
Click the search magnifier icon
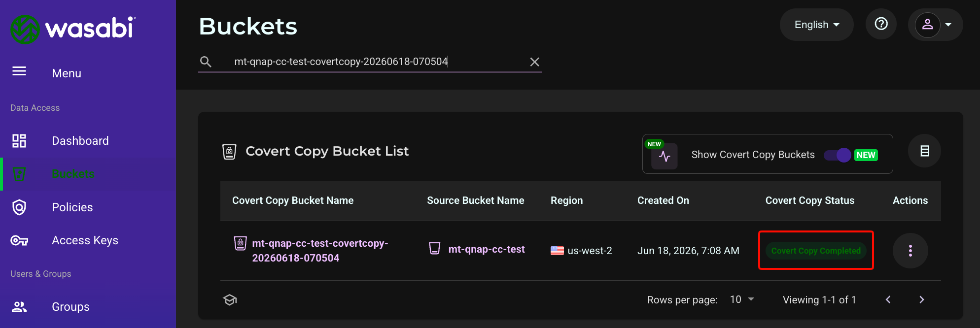click(206, 62)
